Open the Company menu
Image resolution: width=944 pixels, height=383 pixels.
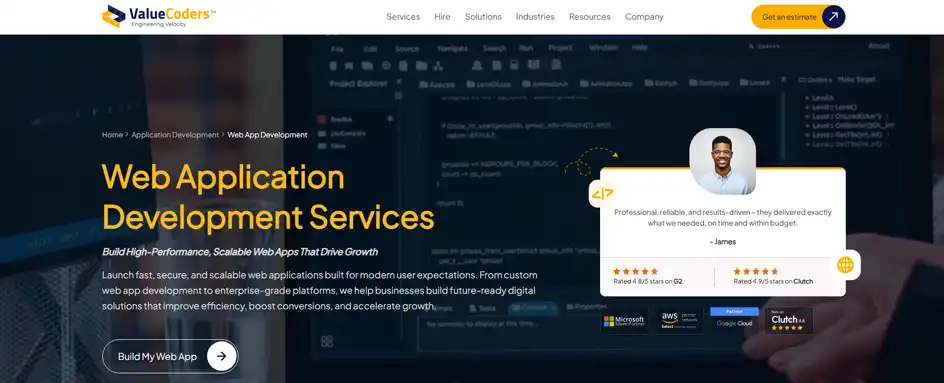click(x=644, y=17)
